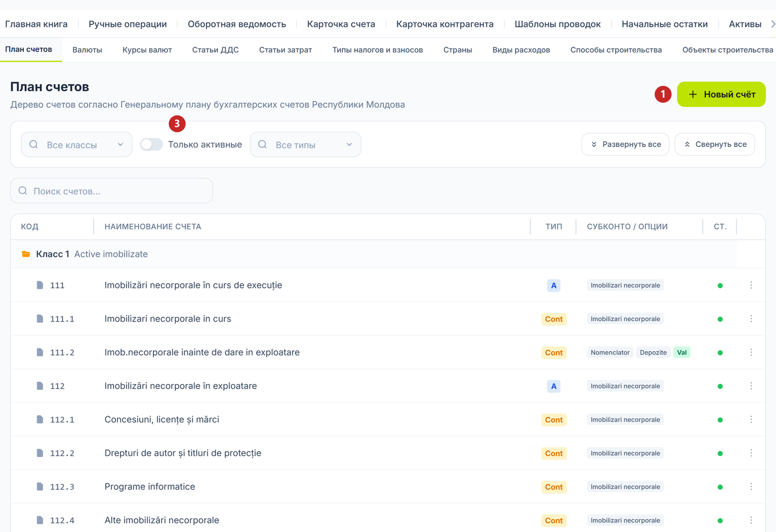This screenshot has height=532, width=776.
Task: Open the Оборотная ведомость tab
Action: pos(237,24)
